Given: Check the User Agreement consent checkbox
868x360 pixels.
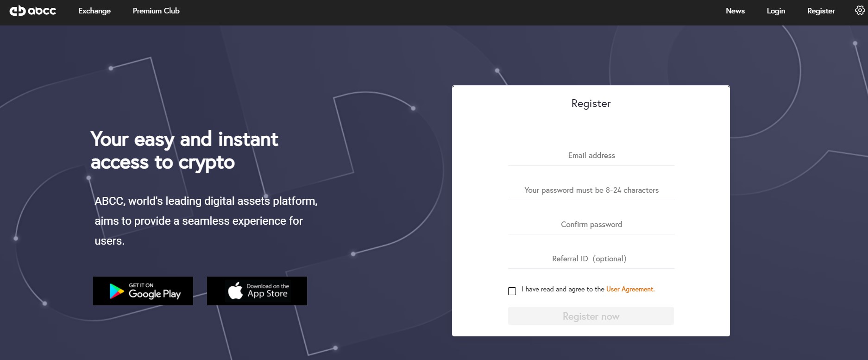Looking at the screenshot, I should point(512,291).
